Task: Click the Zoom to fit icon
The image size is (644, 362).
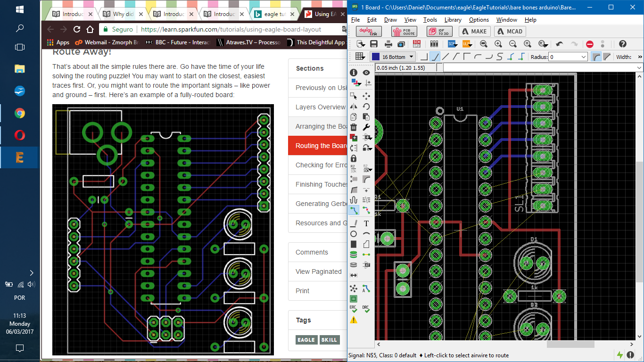Action: (x=484, y=44)
